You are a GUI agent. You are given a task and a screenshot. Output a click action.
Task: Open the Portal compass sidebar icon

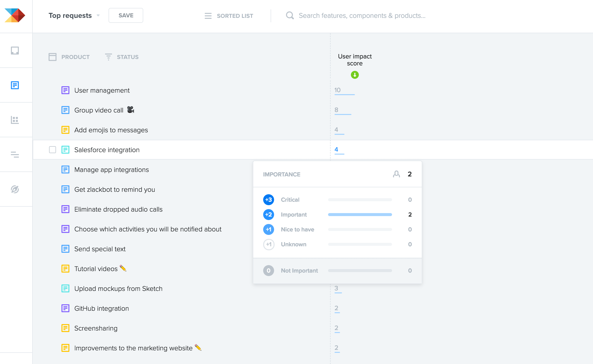pyautogui.click(x=15, y=189)
